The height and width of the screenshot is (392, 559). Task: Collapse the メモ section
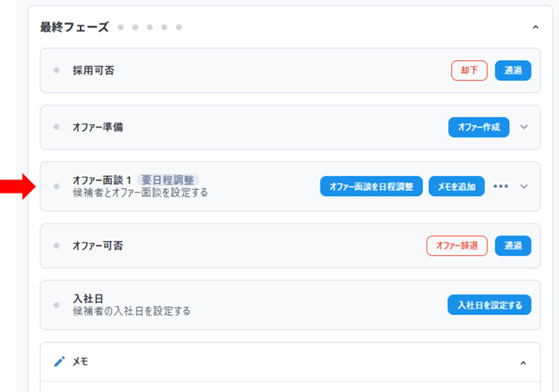(x=523, y=363)
